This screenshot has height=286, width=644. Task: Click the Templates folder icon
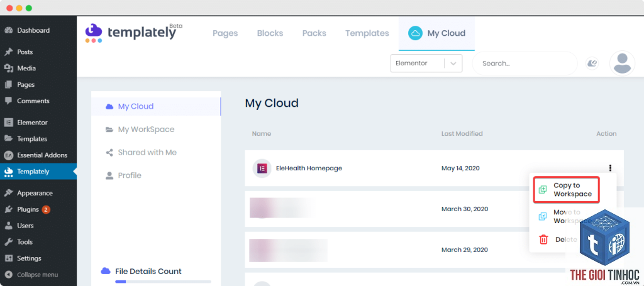pos(8,139)
